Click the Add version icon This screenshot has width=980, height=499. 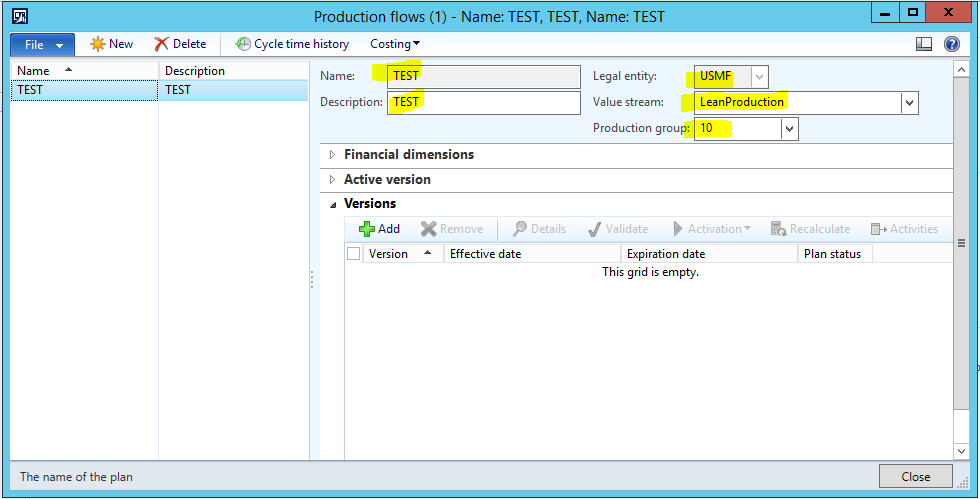[x=367, y=229]
